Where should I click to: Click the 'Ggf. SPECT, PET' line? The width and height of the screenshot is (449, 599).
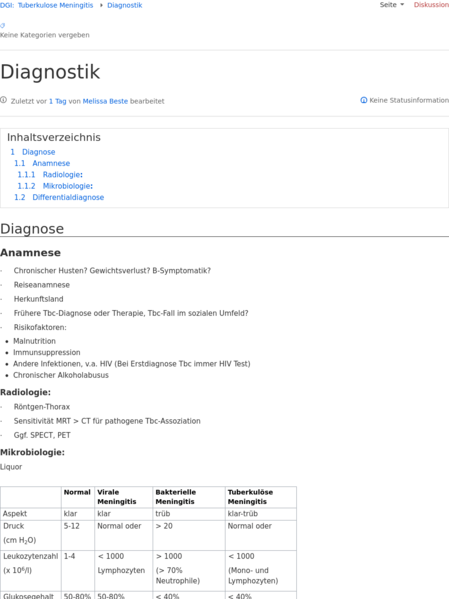42,435
